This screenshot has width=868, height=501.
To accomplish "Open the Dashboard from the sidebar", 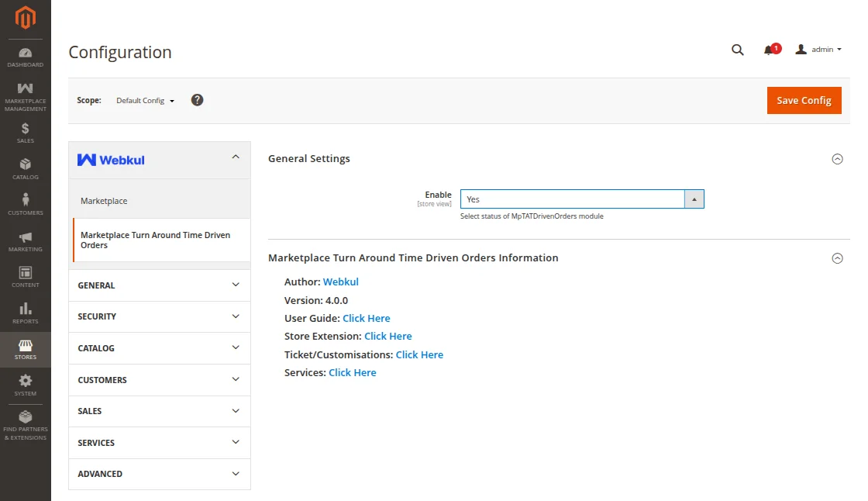I will (x=25, y=53).
